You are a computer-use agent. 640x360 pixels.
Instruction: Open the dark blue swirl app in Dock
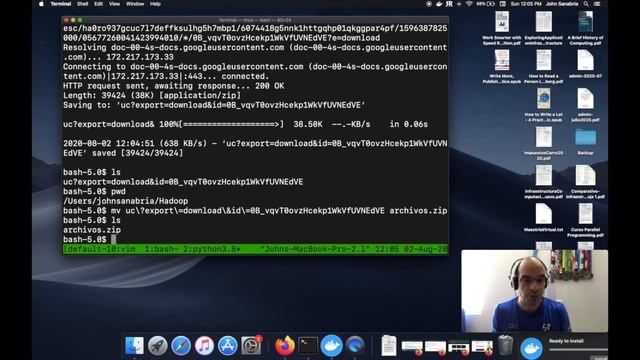pyautogui.click(x=355, y=346)
